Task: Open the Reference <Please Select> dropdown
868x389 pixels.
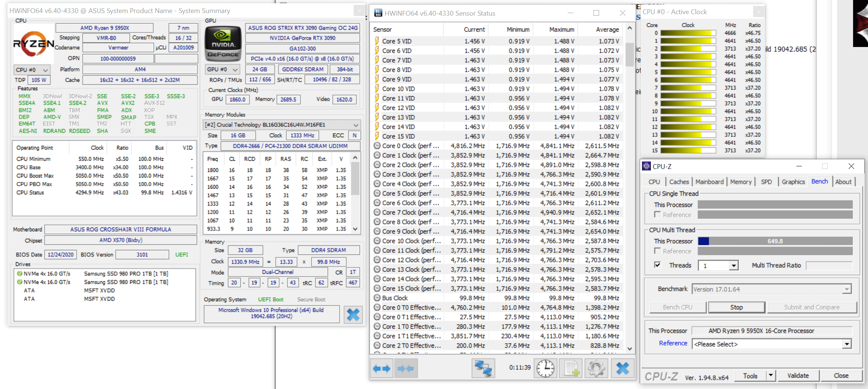Action: pos(847,344)
